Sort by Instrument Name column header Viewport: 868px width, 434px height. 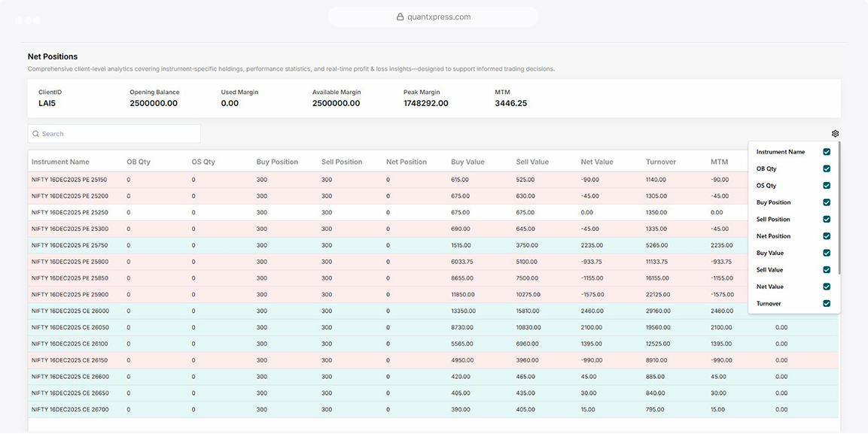(60, 162)
